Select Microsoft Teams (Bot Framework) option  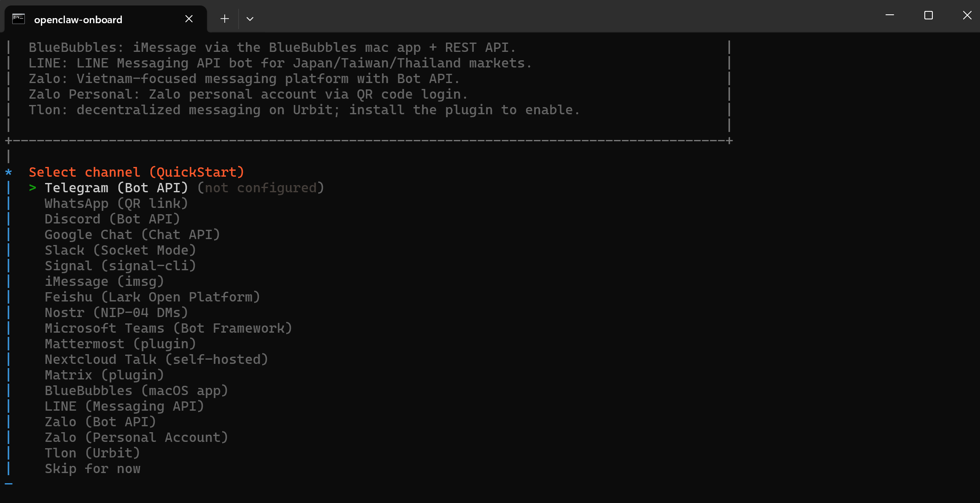click(168, 328)
